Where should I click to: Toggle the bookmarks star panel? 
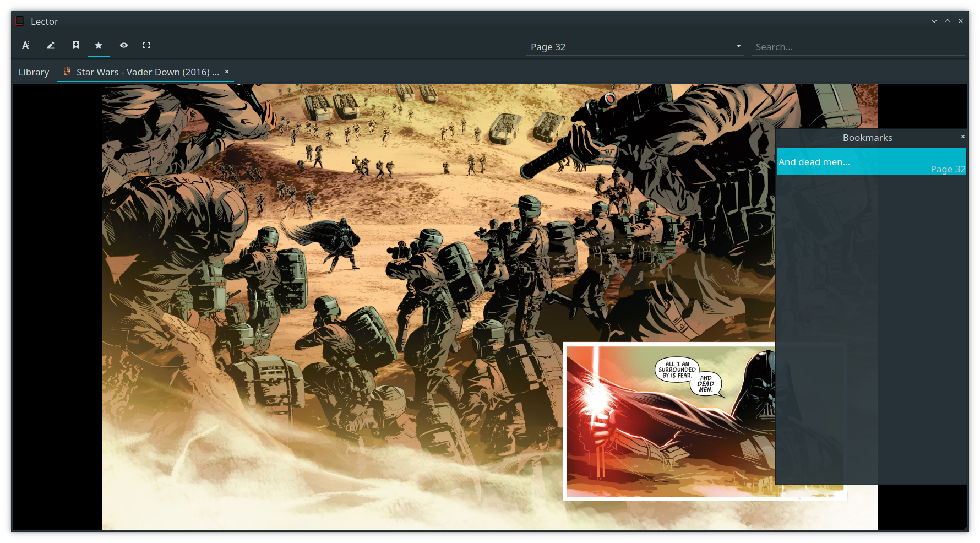coord(99,46)
